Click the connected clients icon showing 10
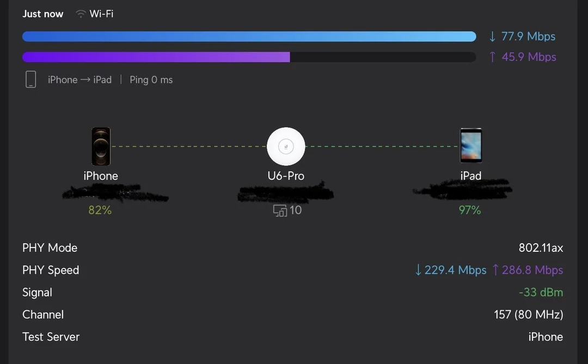This screenshot has width=588, height=364. 279,210
